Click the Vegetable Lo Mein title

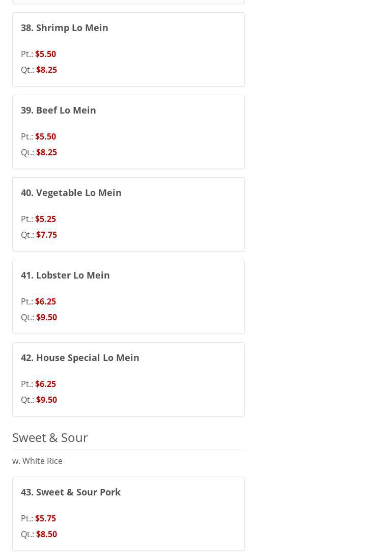click(71, 192)
